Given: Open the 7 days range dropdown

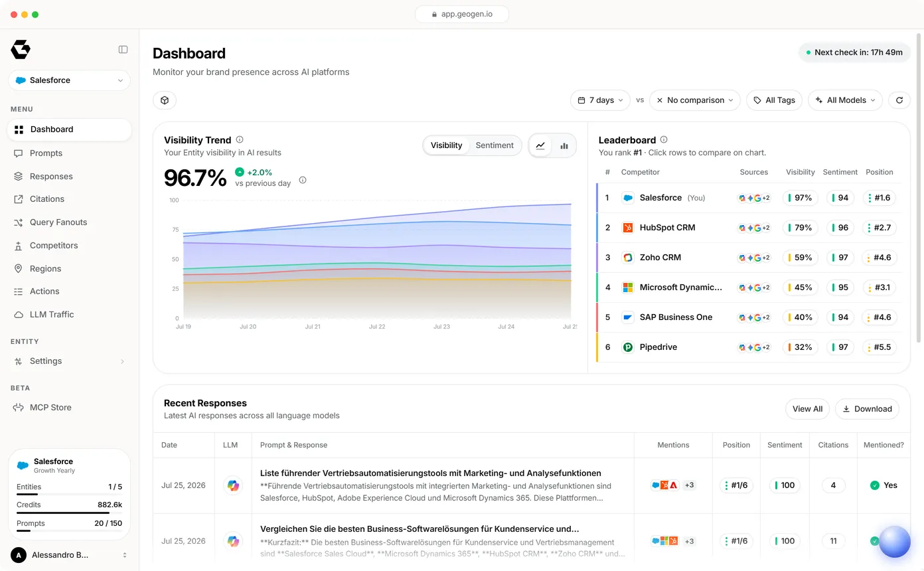Looking at the screenshot, I should pyautogui.click(x=599, y=100).
